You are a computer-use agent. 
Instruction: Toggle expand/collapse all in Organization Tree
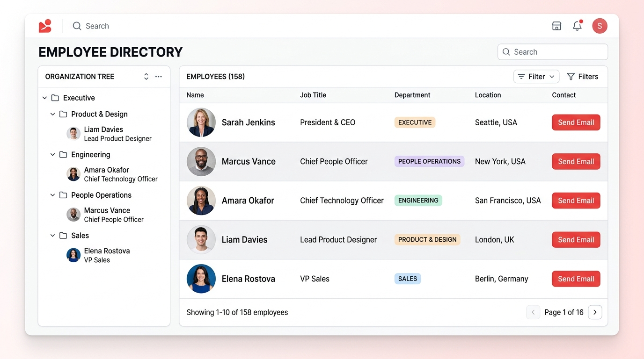(146, 77)
